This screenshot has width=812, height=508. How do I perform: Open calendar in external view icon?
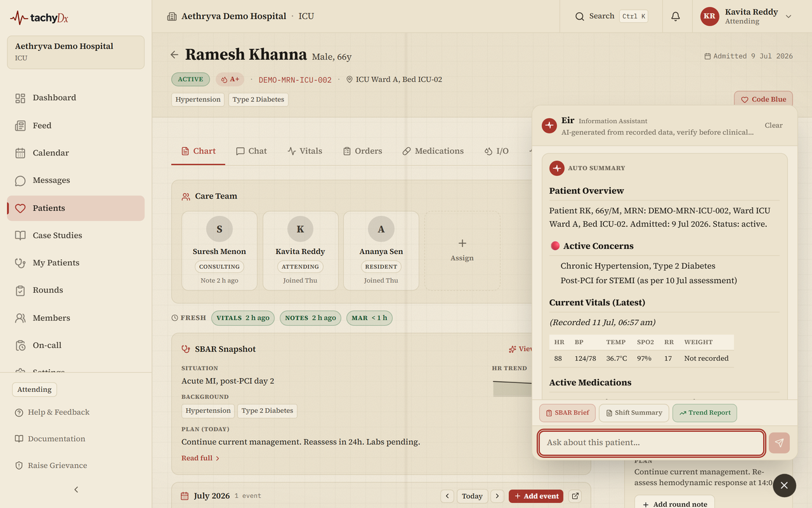tap(575, 496)
